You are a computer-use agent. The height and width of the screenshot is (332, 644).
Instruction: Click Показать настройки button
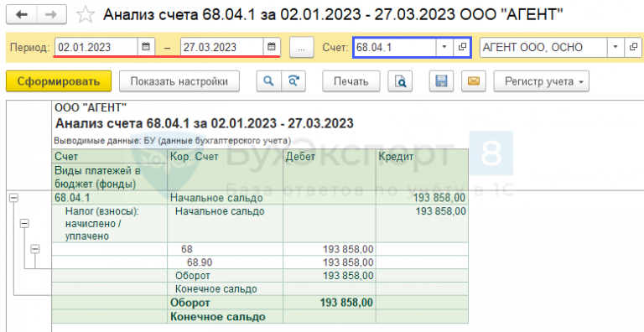click(x=179, y=81)
